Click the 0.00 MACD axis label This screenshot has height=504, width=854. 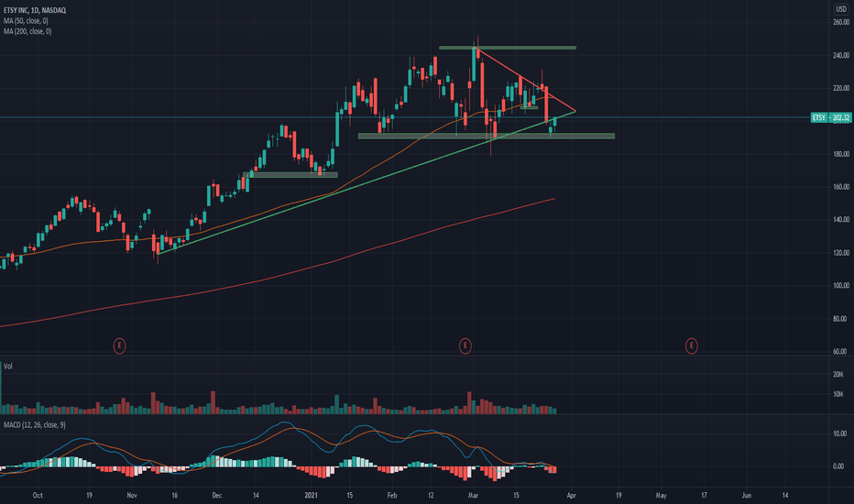point(838,466)
